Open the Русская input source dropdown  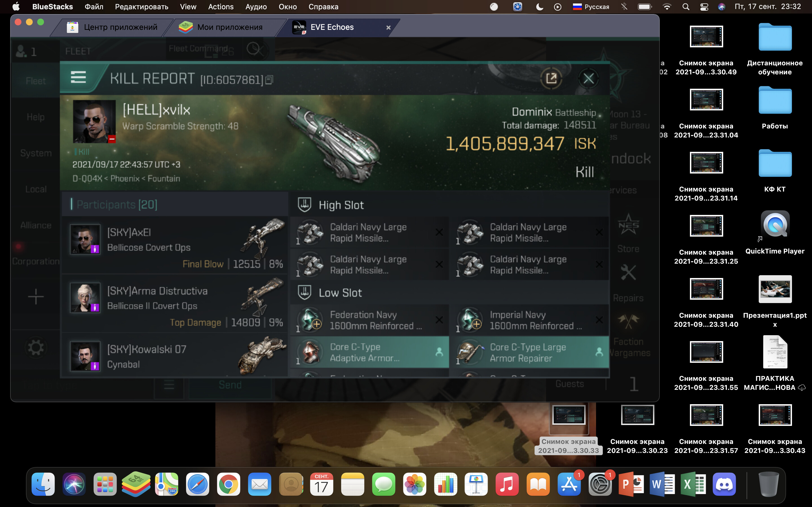[x=591, y=7]
